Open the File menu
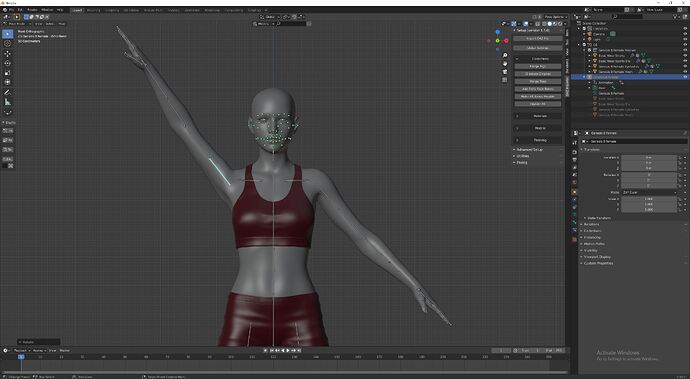The width and height of the screenshot is (690, 379). 11,10
